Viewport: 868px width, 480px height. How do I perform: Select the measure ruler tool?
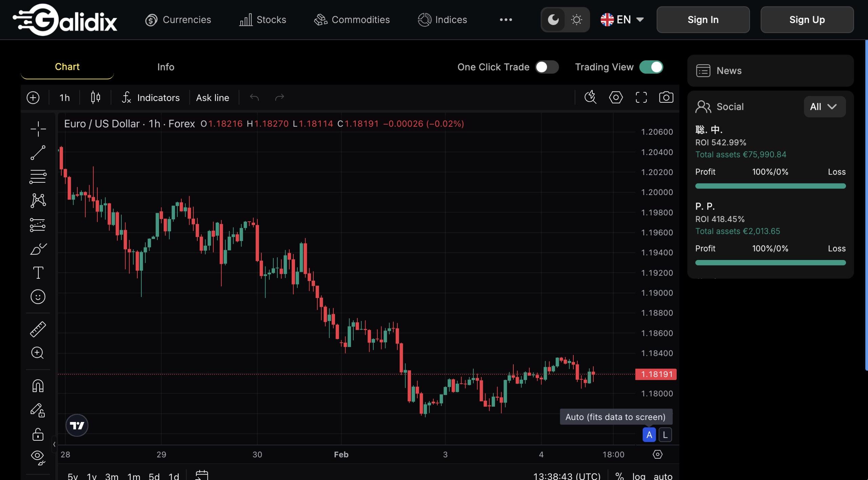tap(38, 328)
